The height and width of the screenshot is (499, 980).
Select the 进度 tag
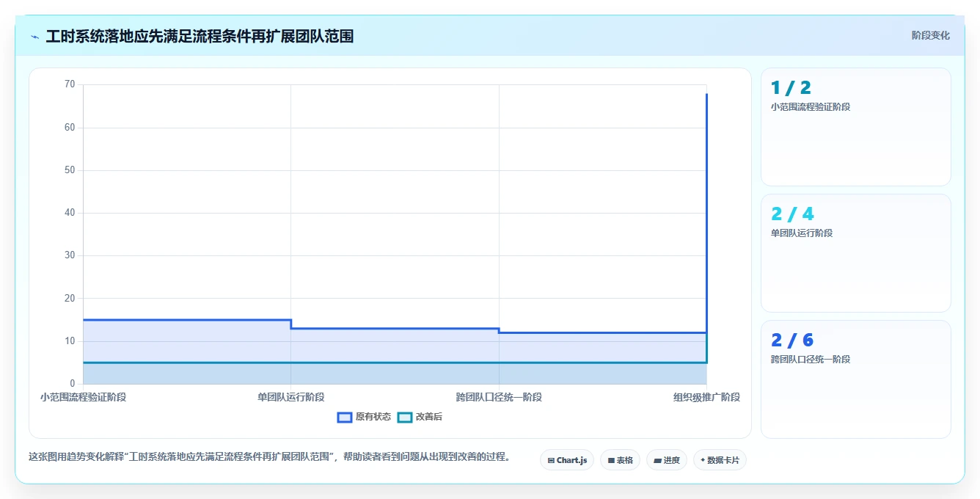point(667,460)
